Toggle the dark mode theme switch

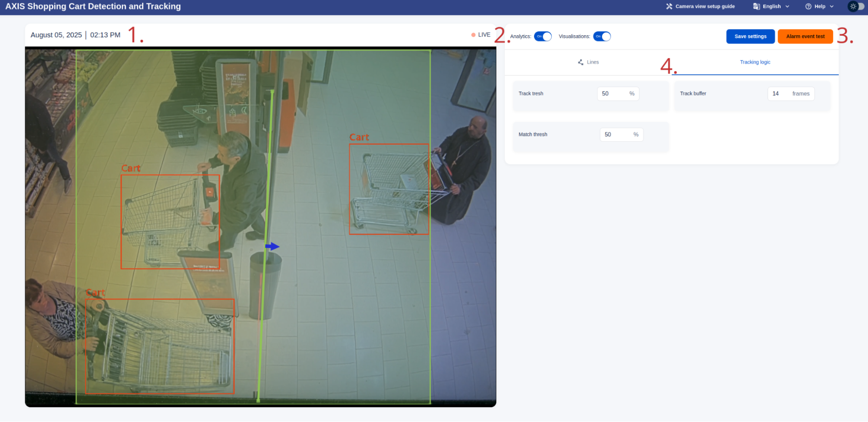[x=857, y=7]
